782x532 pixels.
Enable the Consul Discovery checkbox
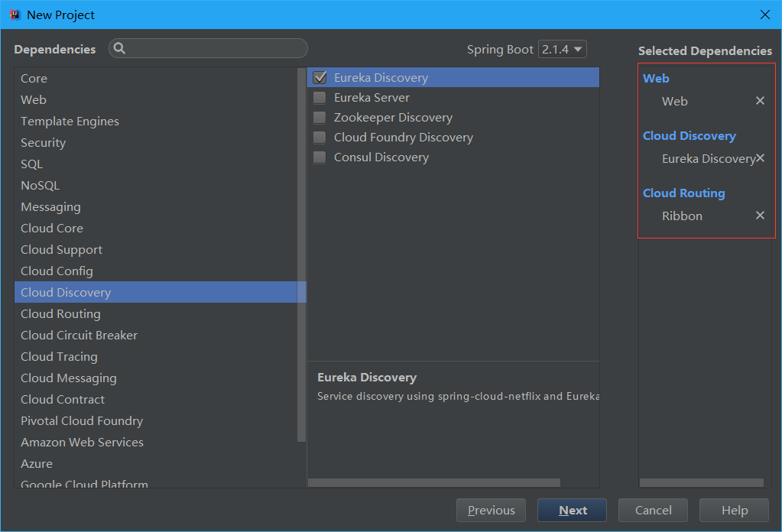[320, 157]
